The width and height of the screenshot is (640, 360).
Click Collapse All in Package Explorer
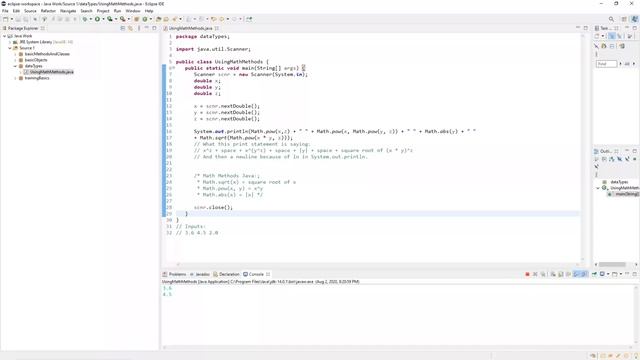[x=122, y=28]
